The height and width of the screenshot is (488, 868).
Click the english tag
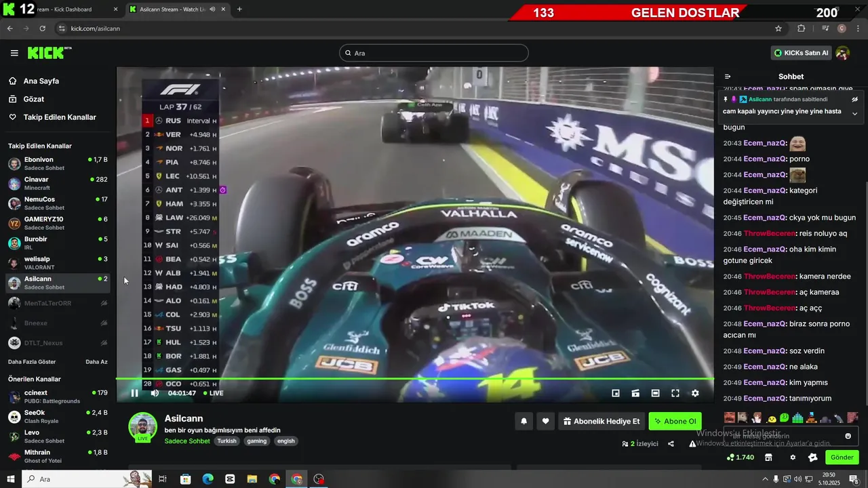click(285, 441)
